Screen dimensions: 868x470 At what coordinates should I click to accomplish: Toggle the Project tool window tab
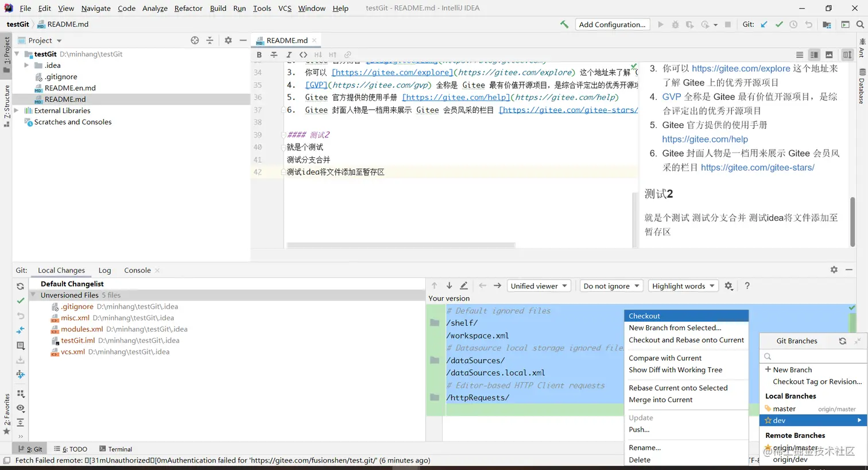7,55
